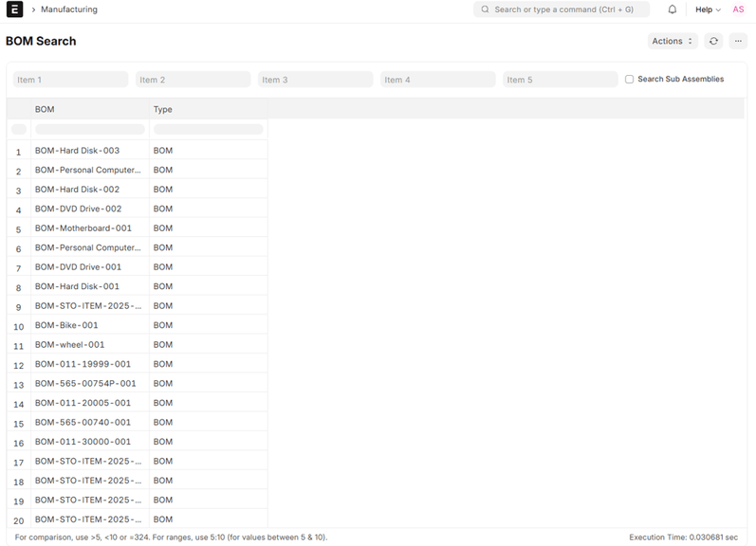Select the BOM-565-00754P-001 cell
This screenshot has height=546, width=756.
pos(90,383)
